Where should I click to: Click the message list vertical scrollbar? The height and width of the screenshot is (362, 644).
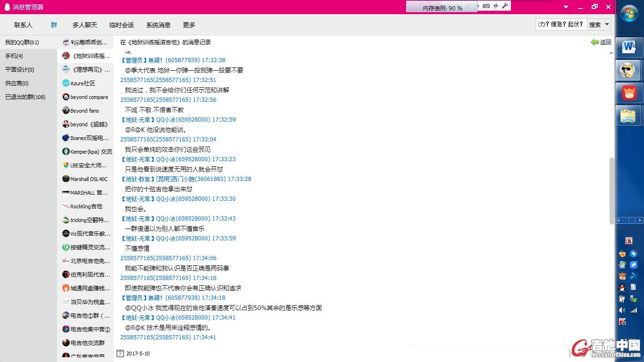pyautogui.click(x=612, y=191)
